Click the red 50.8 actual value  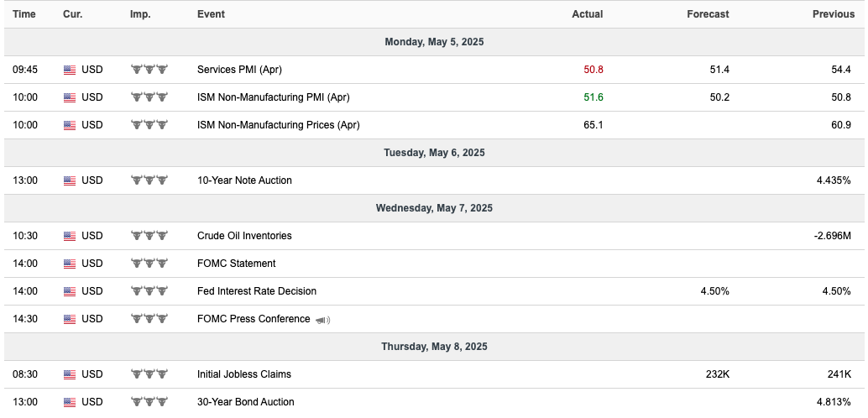coord(593,70)
